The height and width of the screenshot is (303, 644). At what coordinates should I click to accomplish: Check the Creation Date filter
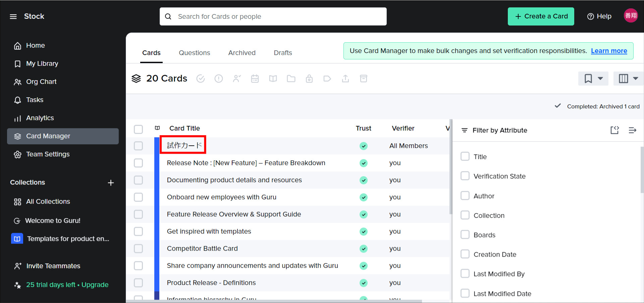(465, 254)
